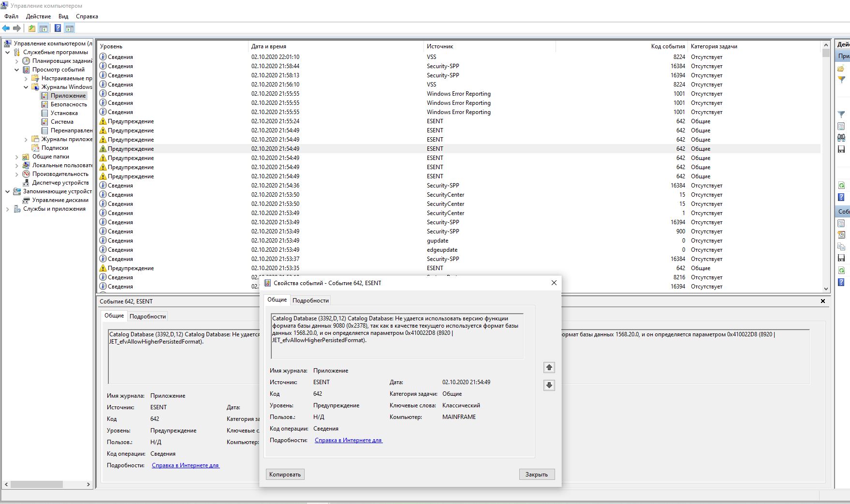Click the Up One Level folder icon

[x=32, y=29]
